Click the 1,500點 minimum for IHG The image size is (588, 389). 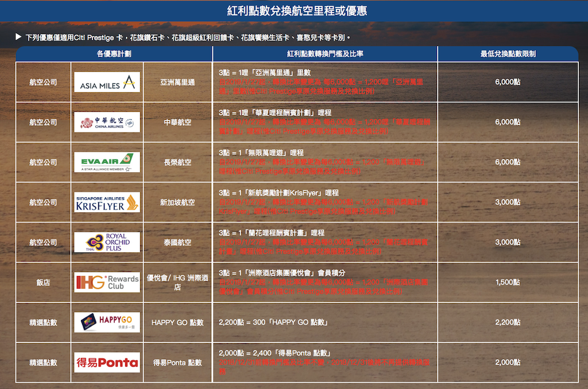click(508, 282)
